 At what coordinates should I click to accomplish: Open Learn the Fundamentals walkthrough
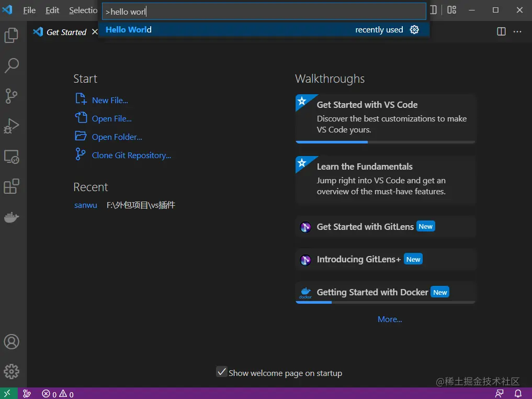[x=386, y=180]
